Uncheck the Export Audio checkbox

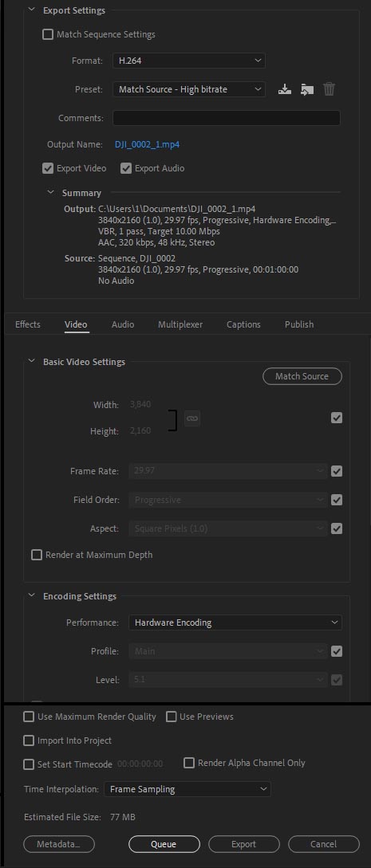click(126, 168)
